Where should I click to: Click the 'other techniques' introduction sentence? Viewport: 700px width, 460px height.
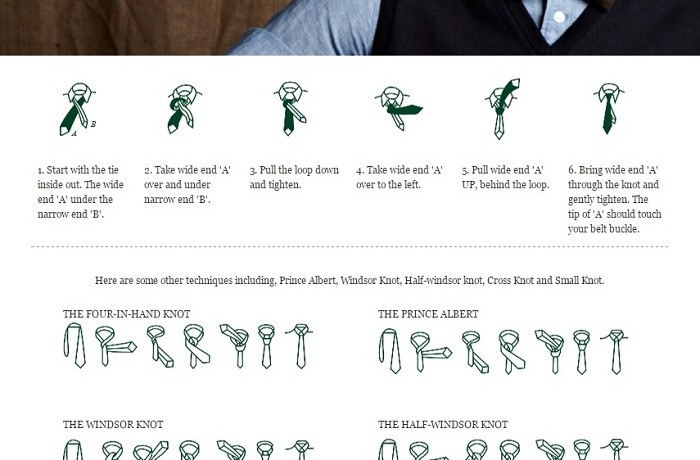pos(350,280)
